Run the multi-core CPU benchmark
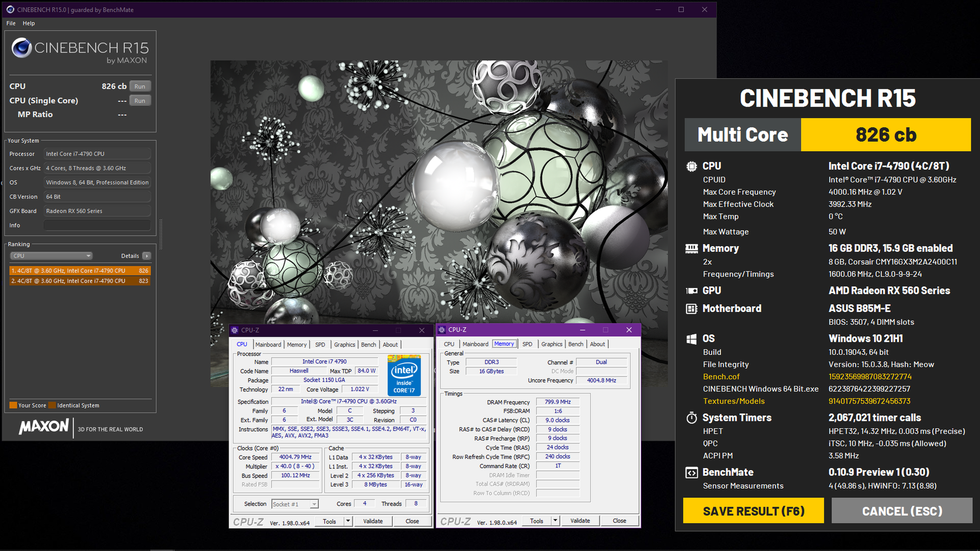The height and width of the screenshot is (551, 980). 140,86
